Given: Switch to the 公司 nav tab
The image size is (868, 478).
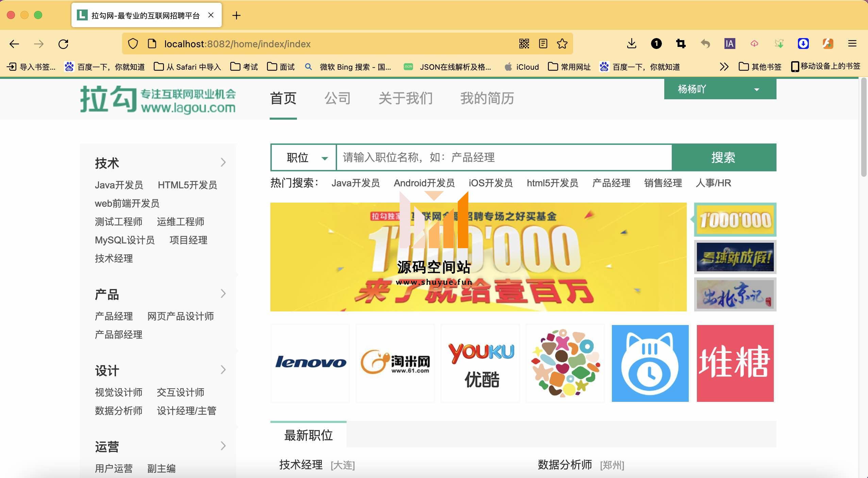Looking at the screenshot, I should click(x=338, y=98).
